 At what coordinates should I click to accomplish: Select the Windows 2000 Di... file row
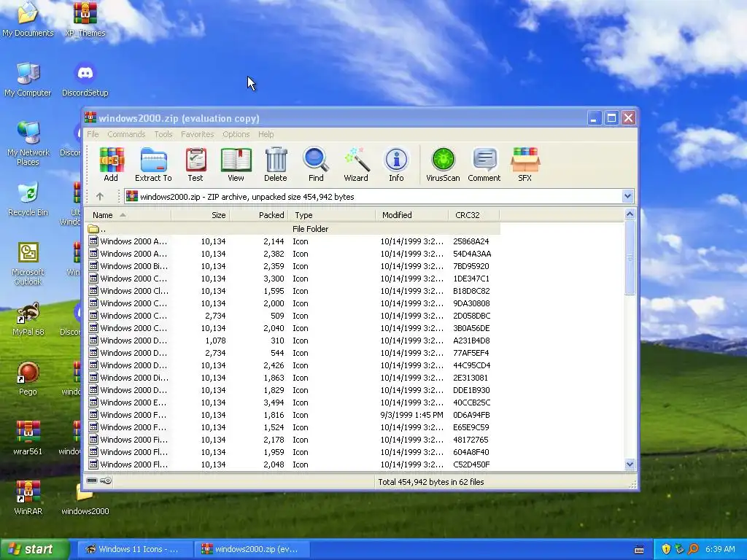(x=293, y=378)
